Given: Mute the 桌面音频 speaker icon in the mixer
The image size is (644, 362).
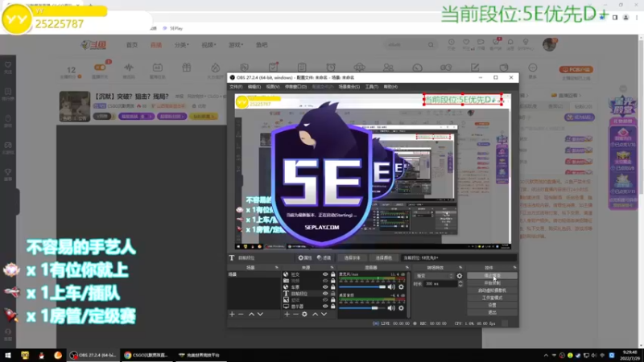Looking at the screenshot, I should (x=391, y=308).
